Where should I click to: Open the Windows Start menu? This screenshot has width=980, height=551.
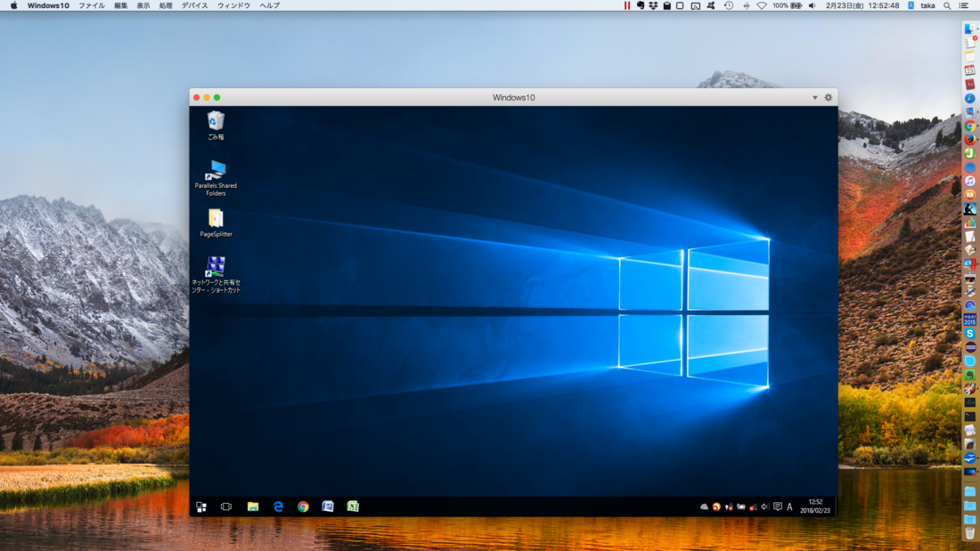click(201, 506)
